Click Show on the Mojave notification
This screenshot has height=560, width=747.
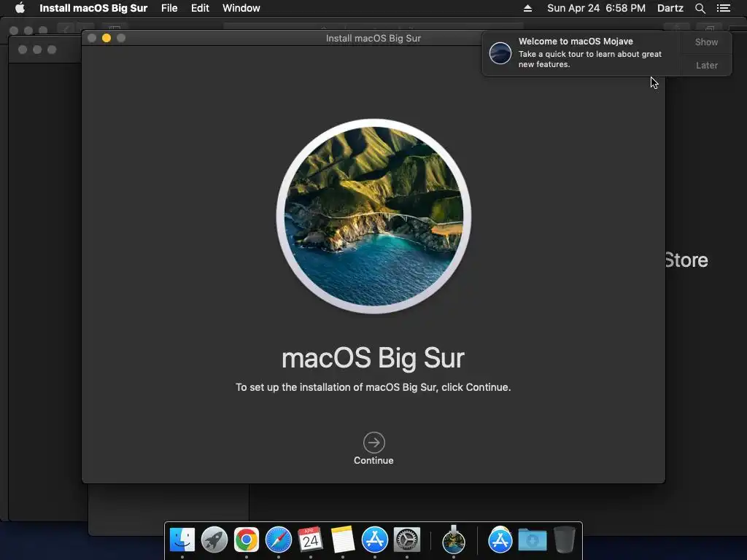(x=706, y=42)
